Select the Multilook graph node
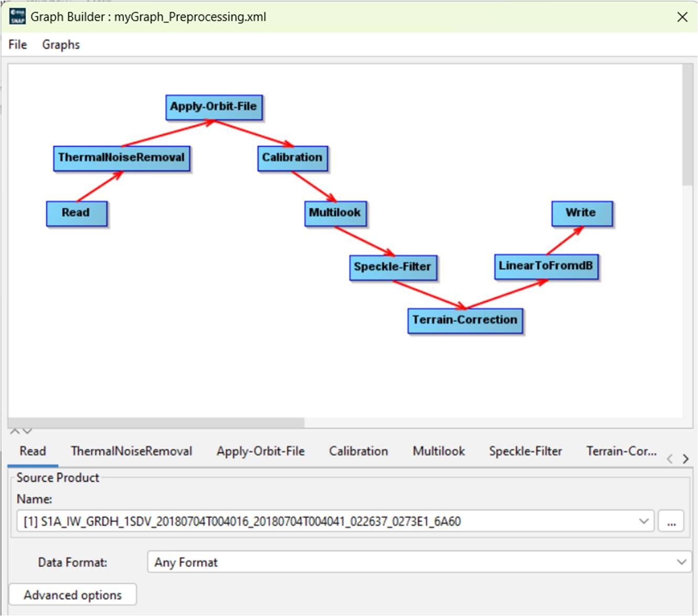This screenshot has height=616, width=698. [x=335, y=214]
